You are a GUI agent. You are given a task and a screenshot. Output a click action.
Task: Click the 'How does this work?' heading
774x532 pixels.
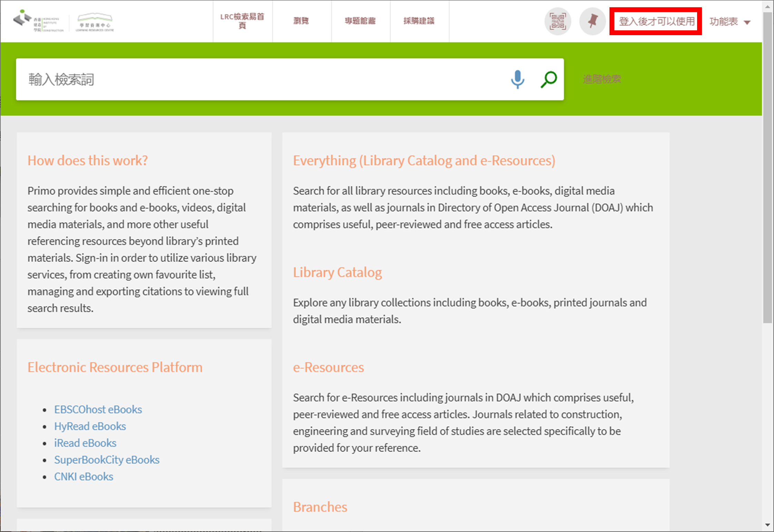point(88,161)
